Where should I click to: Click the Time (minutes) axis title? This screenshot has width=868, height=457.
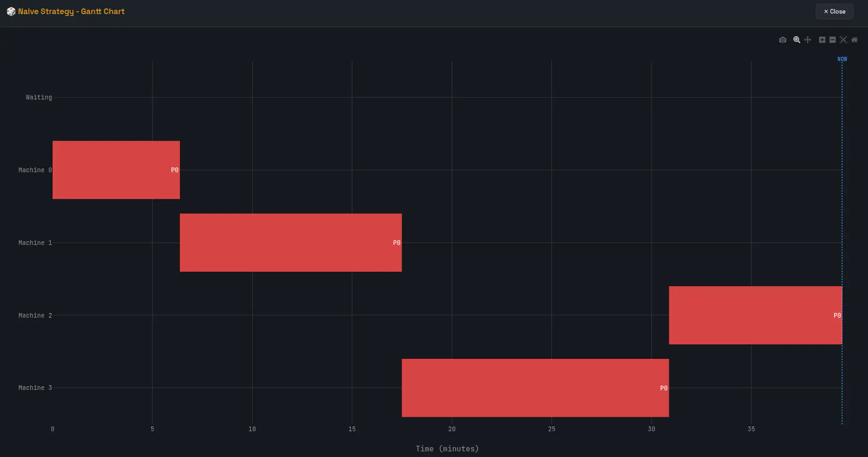coord(447,449)
